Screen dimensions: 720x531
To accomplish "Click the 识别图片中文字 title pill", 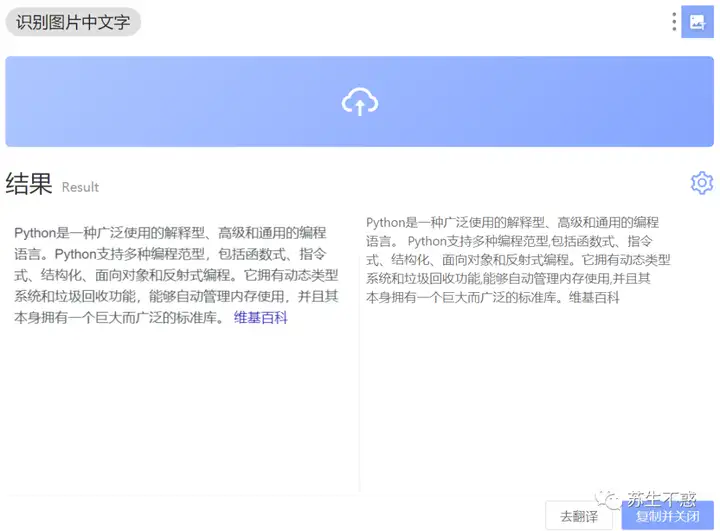I will [73, 22].
